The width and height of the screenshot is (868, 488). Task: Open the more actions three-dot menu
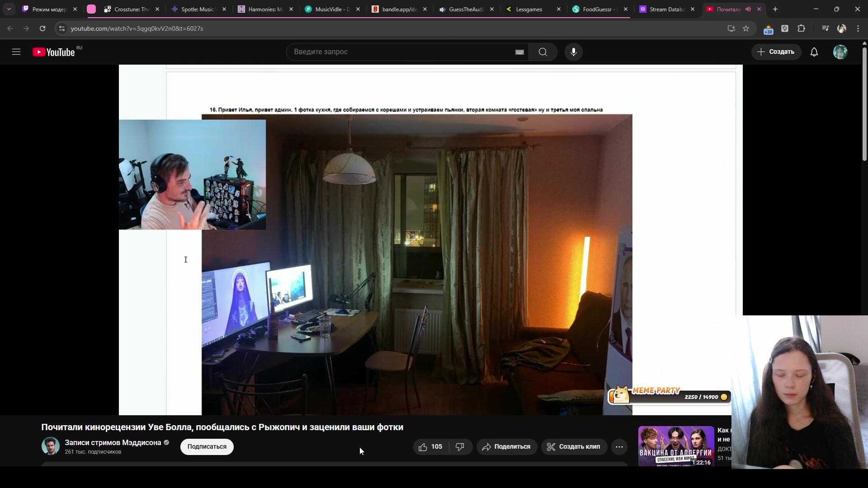point(619,447)
